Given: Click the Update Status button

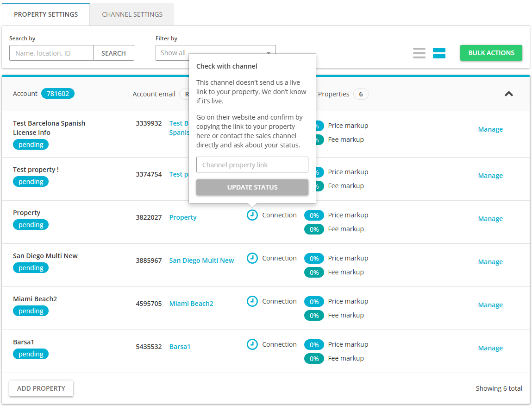Looking at the screenshot, I should point(252,187).
